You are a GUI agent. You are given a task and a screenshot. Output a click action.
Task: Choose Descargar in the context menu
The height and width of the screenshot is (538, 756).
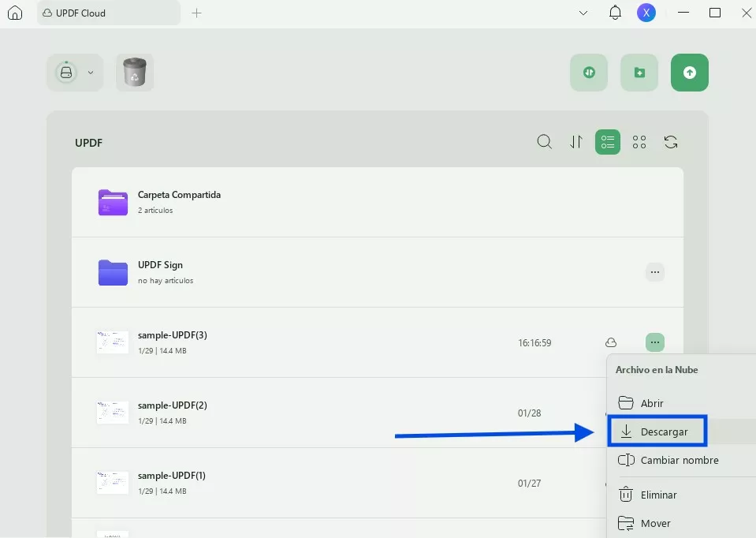coord(681,432)
